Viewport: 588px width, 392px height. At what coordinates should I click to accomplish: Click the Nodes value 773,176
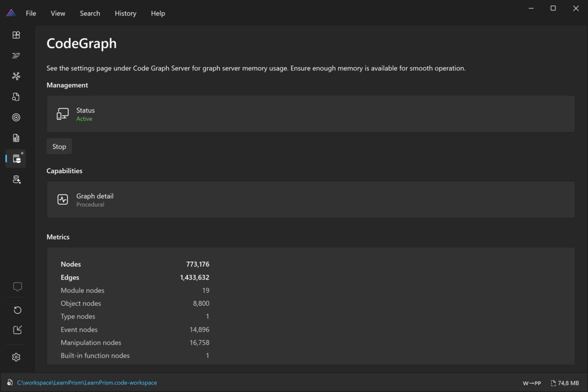pyautogui.click(x=198, y=264)
